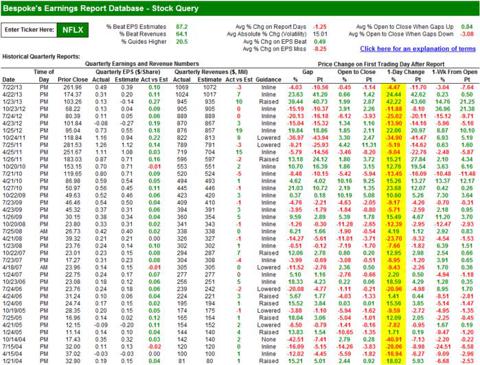This screenshot has height=365, width=480.
Task: Click the Quarterly Revenues column group header
Action: click(211, 72)
